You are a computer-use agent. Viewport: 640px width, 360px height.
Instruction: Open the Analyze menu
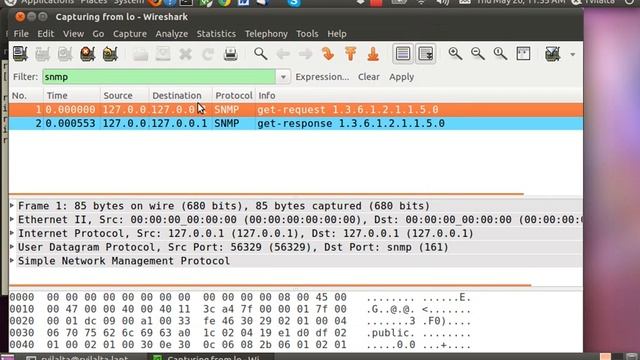[171, 34]
